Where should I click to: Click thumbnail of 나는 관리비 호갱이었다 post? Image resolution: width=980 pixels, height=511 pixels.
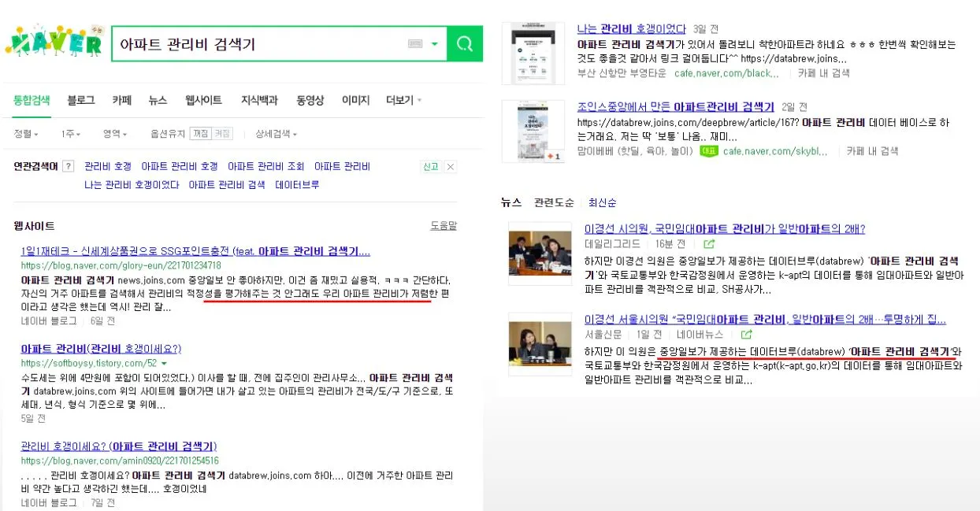pos(533,53)
